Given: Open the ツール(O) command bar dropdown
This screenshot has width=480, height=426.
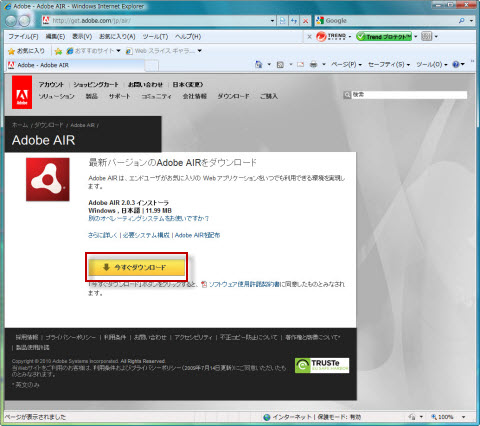Looking at the screenshot, I should pos(432,65).
